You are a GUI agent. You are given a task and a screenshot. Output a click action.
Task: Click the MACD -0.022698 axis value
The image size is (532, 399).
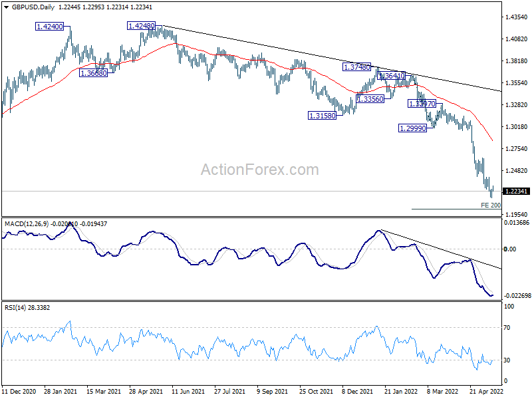(517, 295)
